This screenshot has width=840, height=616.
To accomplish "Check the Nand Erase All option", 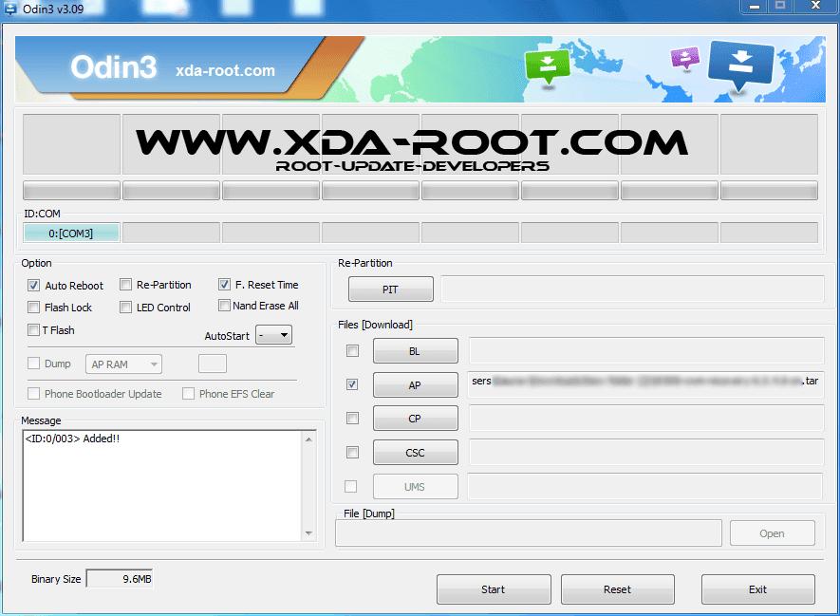I will coord(224,306).
